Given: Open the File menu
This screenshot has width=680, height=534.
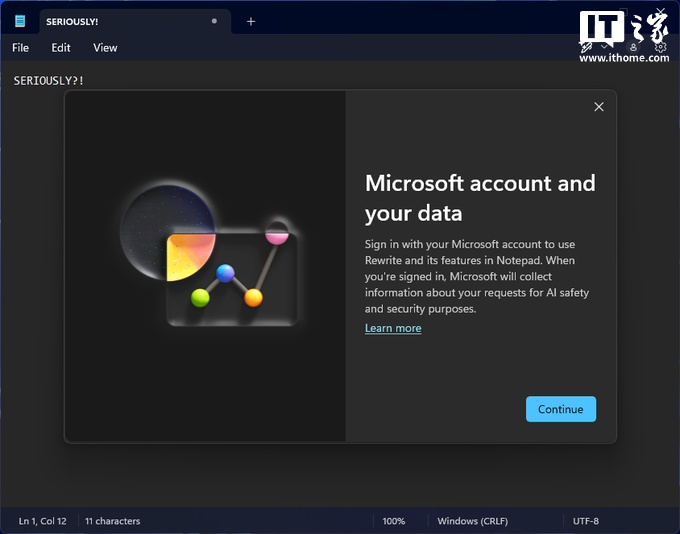Looking at the screenshot, I should coord(20,47).
